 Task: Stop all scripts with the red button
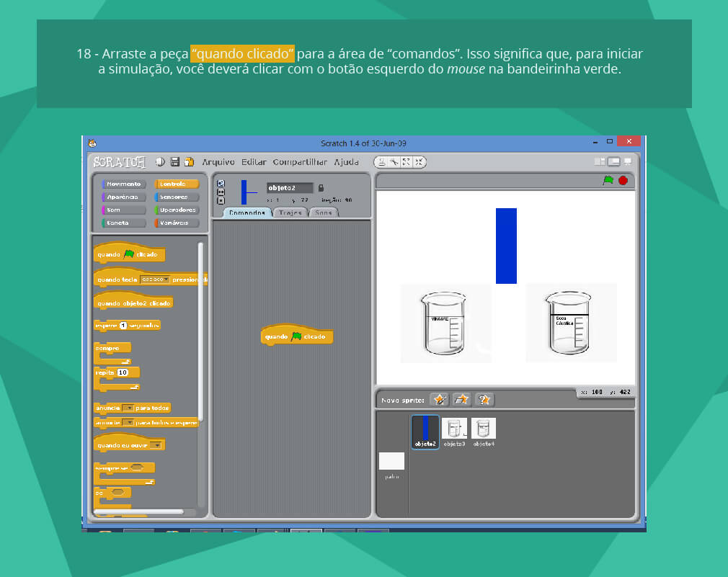point(623,180)
